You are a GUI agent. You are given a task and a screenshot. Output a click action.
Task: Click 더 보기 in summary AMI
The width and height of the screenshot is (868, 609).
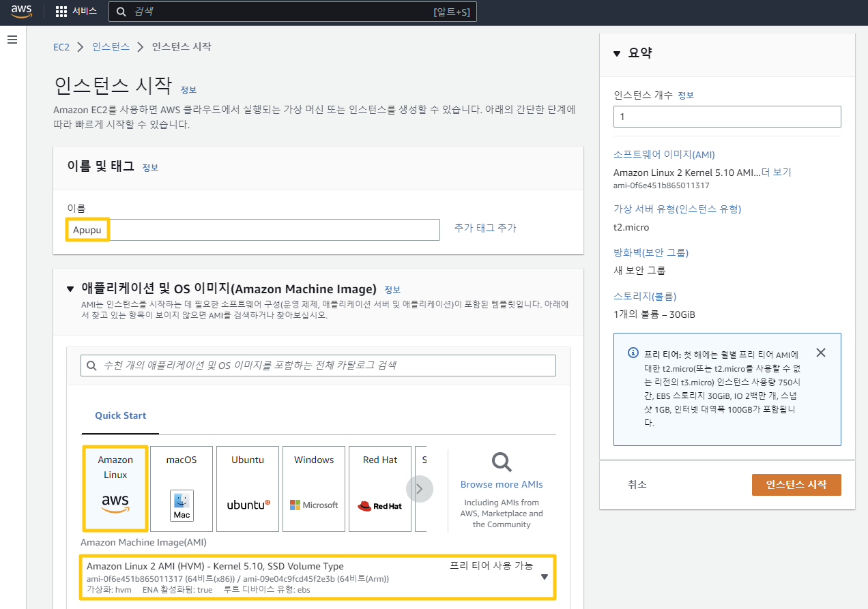[x=776, y=173]
